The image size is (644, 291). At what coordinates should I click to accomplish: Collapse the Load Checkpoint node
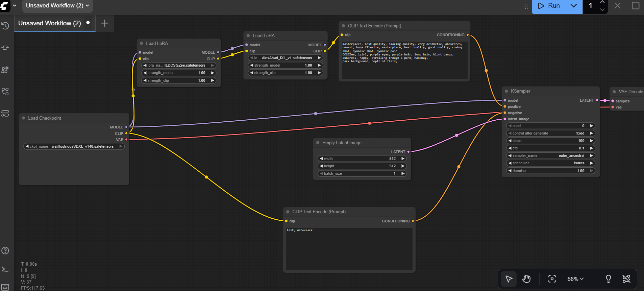click(24, 118)
